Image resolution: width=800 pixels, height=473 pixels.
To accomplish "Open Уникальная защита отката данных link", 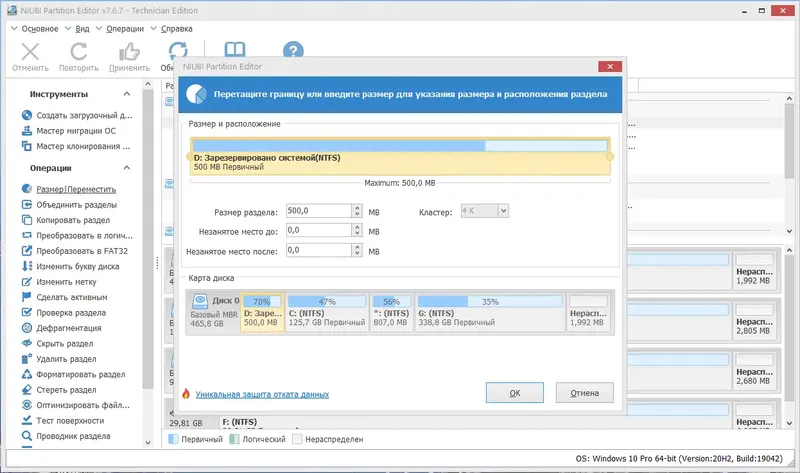I will 262,394.
